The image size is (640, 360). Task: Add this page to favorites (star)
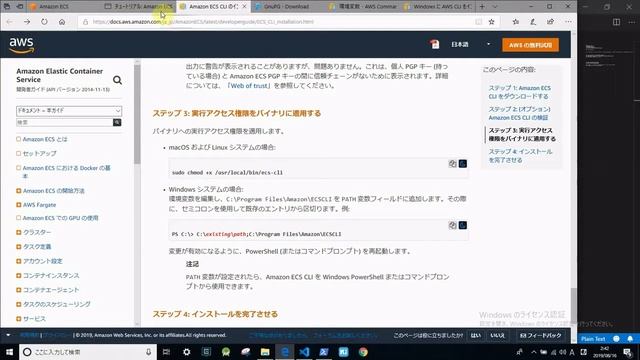491,22
